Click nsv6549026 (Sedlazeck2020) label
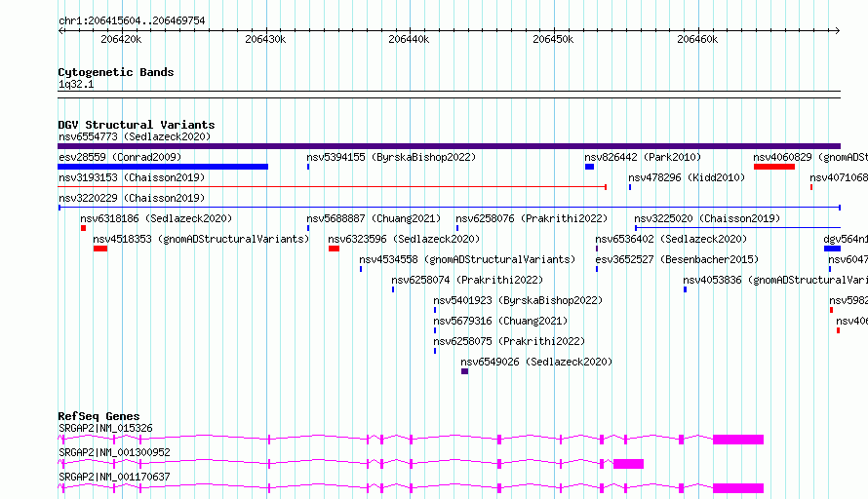 pyautogui.click(x=536, y=362)
